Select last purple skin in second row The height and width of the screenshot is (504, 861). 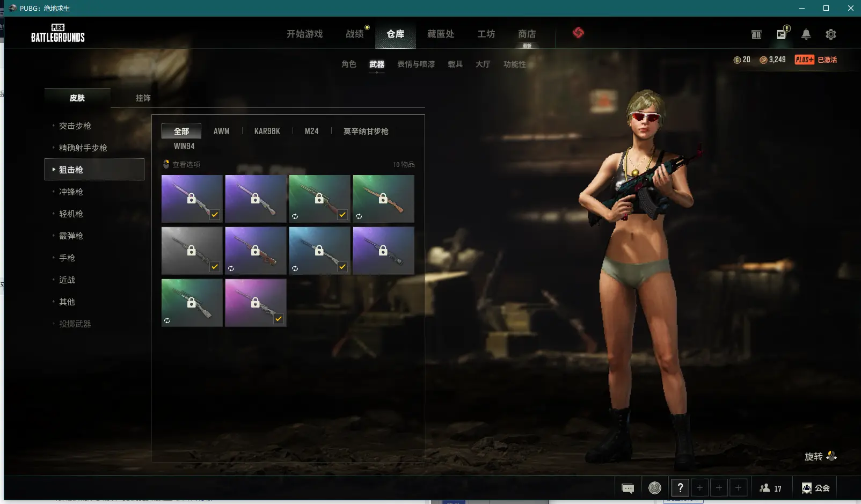coord(384,251)
